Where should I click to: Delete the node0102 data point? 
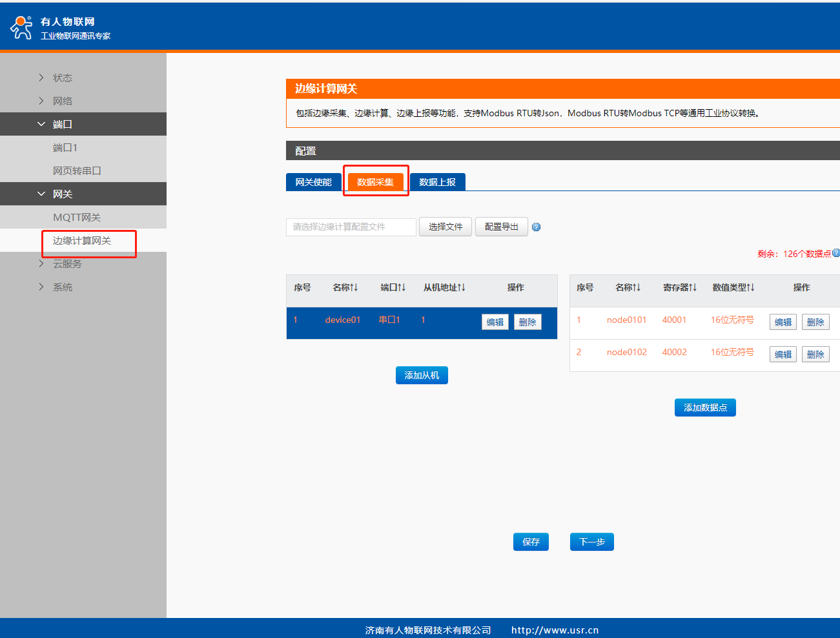click(815, 355)
